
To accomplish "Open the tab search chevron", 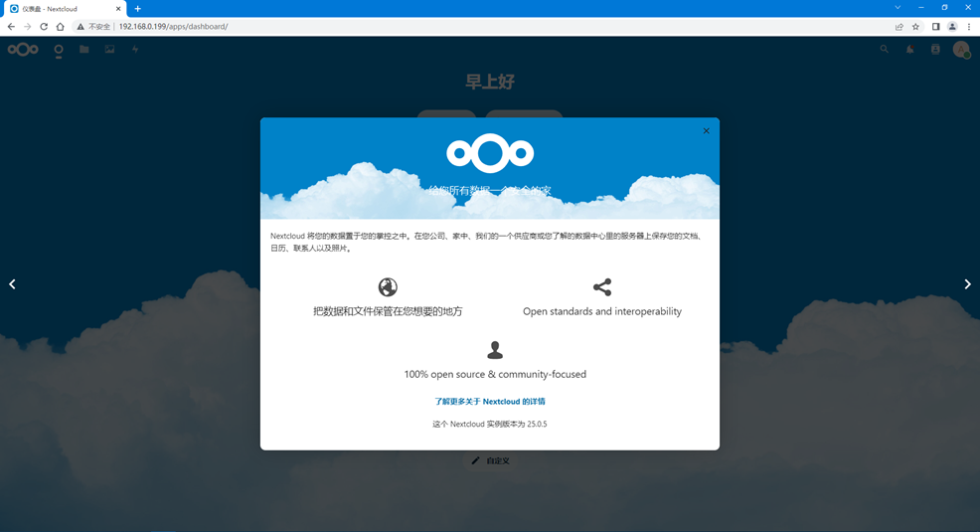I will [x=898, y=8].
